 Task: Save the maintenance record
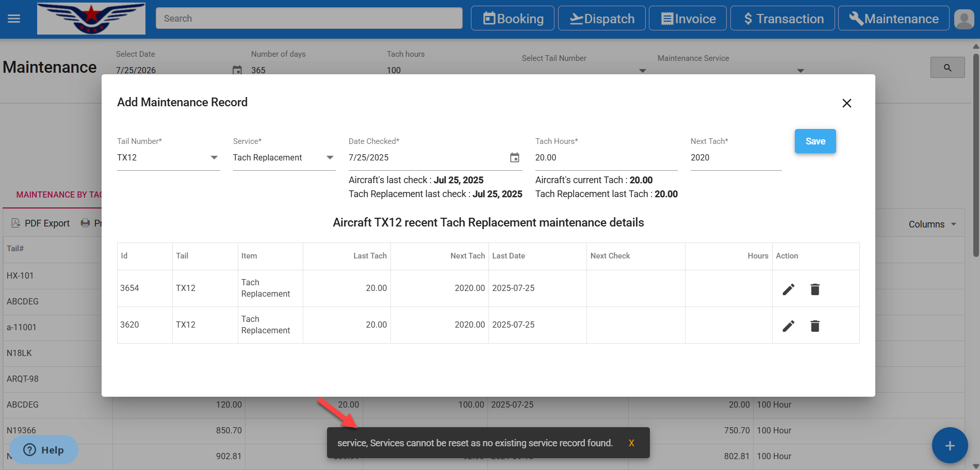(x=815, y=141)
